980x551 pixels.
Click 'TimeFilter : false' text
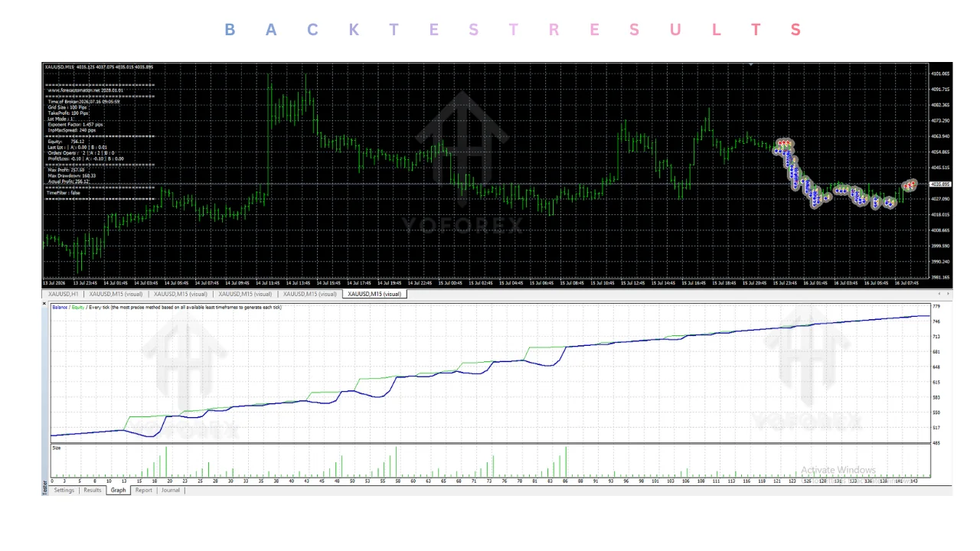[x=64, y=193]
